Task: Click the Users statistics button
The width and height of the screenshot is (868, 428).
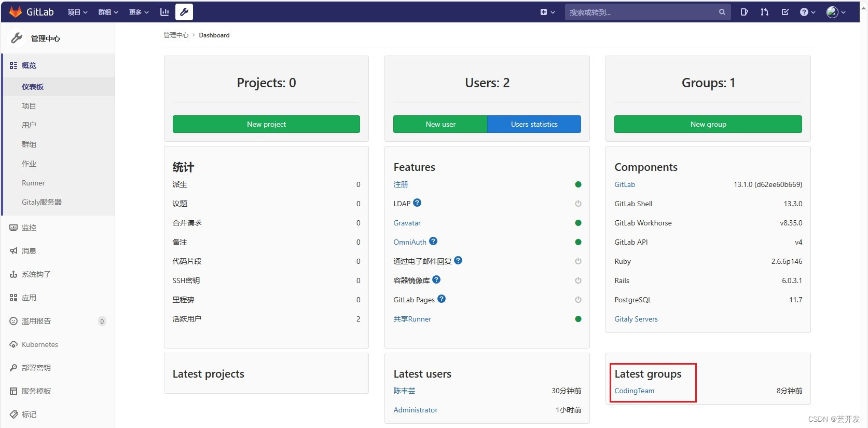Action: (x=534, y=124)
